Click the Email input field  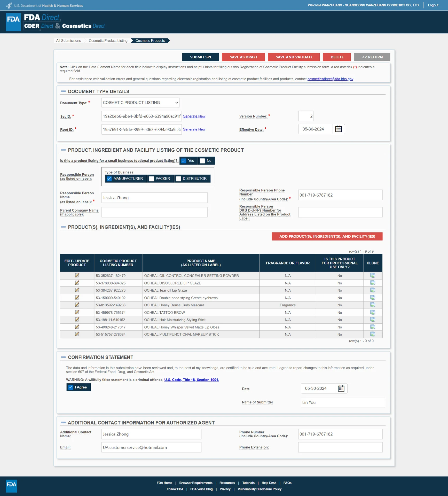coord(151,447)
